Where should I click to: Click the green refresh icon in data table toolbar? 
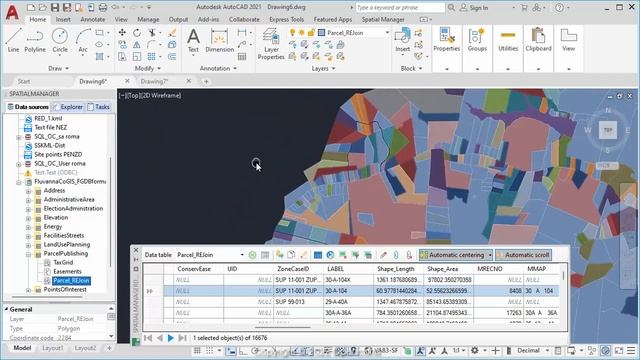point(252,255)
